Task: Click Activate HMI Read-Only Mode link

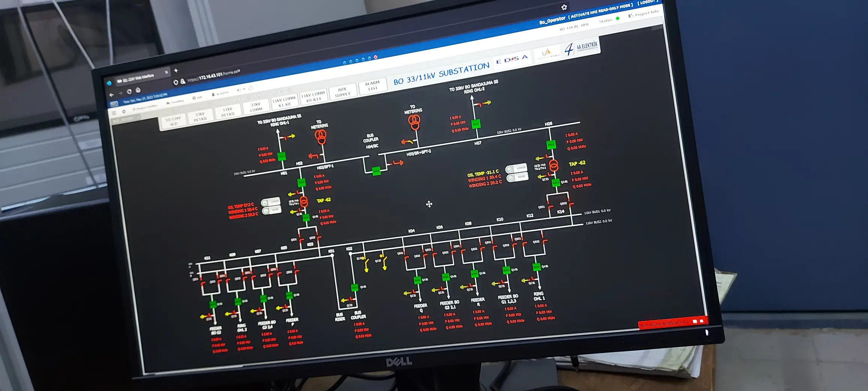Action: (600, 10)
